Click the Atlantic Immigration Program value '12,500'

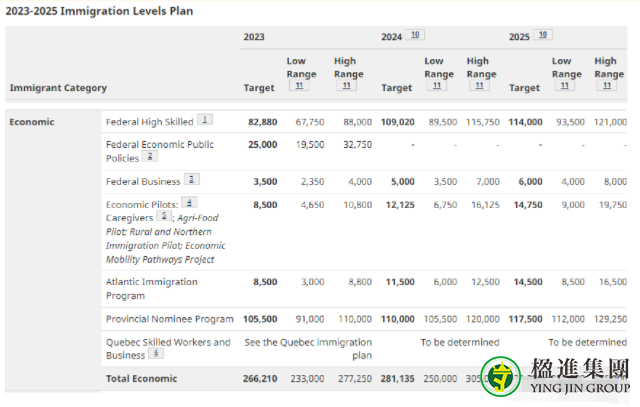[x=485, y=282]
